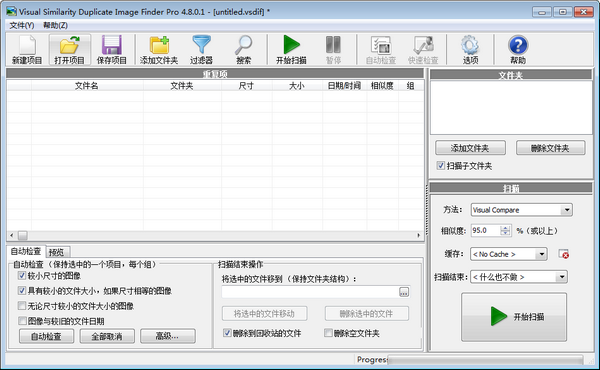Switch to the 自动检查 tab
This screenshot has height=370, width=600.
coord(26,251)
